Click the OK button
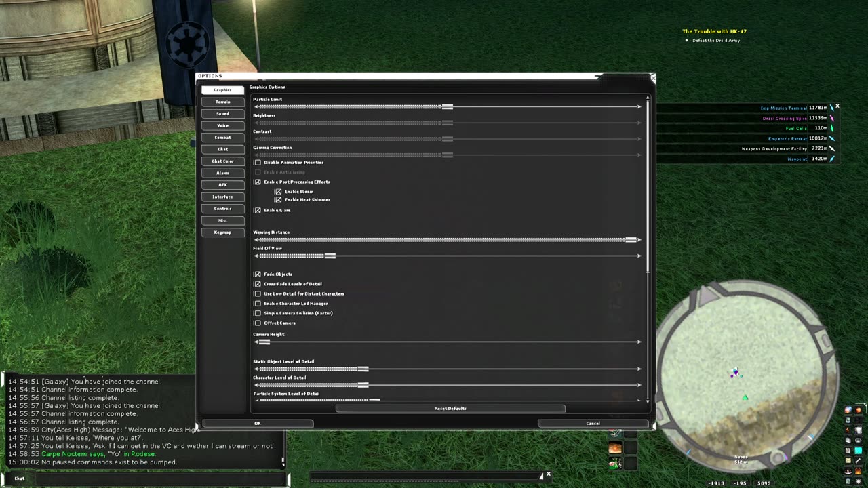Image resolution: width=868 pixels, height=488 pixels. tap(258, 423)
